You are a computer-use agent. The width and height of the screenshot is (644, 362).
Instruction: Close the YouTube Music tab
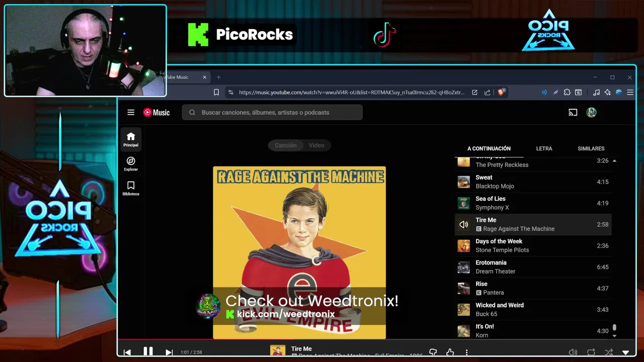[205, 77]
